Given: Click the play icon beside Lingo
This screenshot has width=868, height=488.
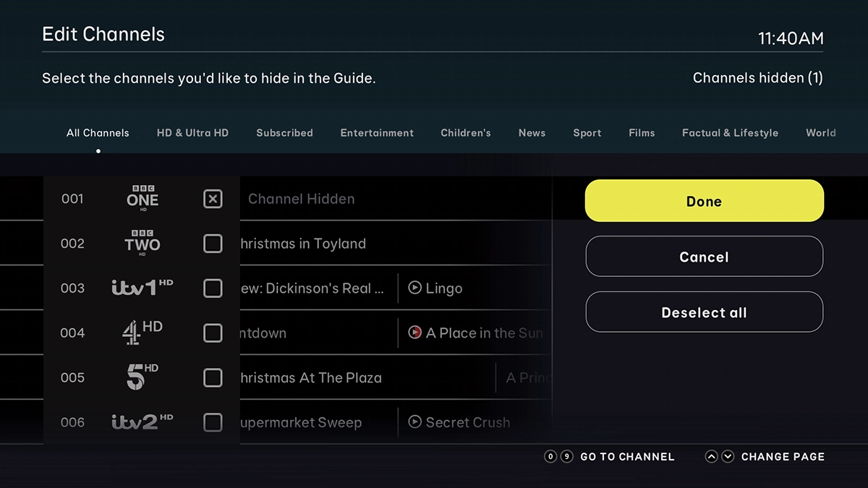Looking at the screenshot, I should [x=415, y=288].
